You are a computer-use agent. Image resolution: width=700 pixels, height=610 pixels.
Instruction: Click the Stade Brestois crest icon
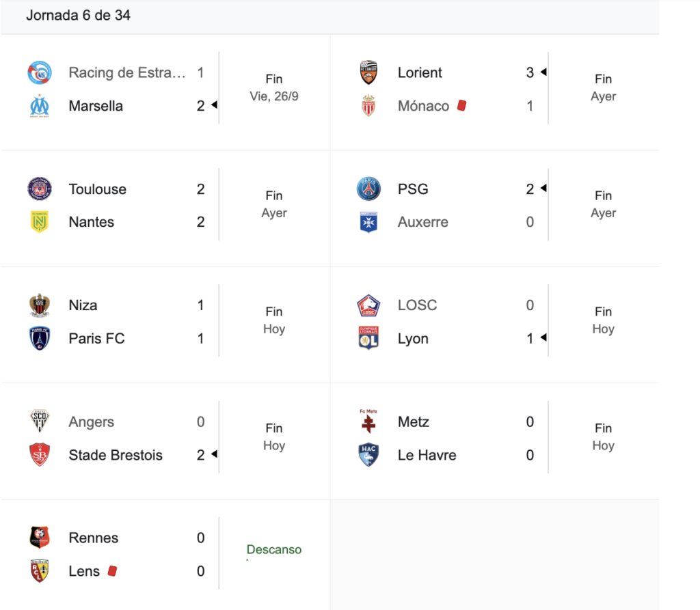click(x=39, y=455)
